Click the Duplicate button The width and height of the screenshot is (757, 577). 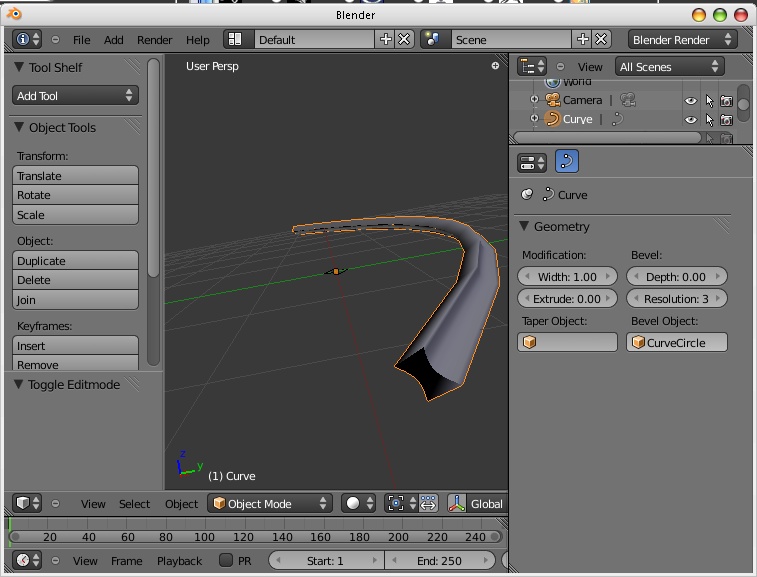(75, 260)
